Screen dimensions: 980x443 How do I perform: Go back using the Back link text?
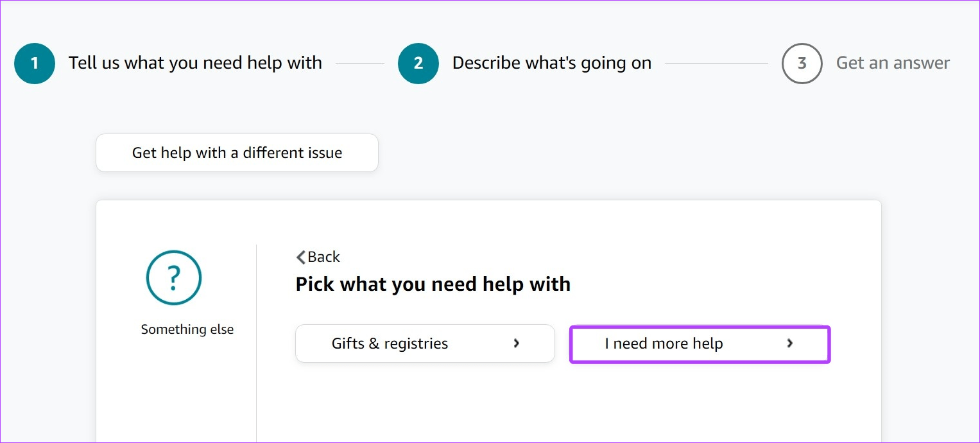324,257
